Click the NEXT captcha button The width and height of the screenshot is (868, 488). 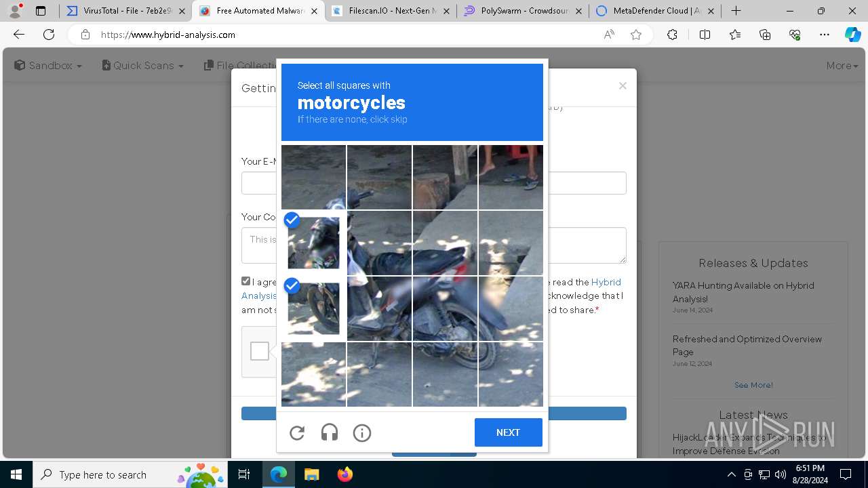pos(508,432)
